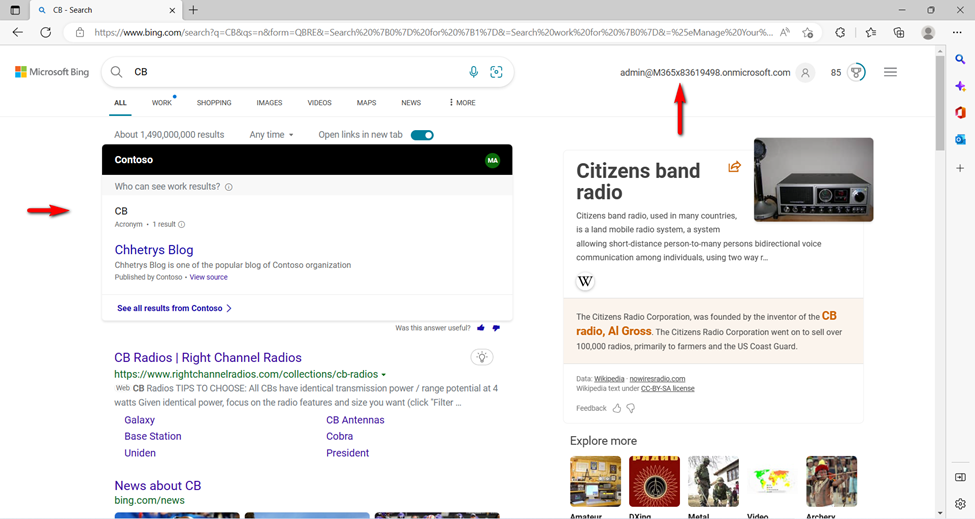Screen dimensions: 975x519
Task: Open the Bing account person icon
Action: pos(805,73)
